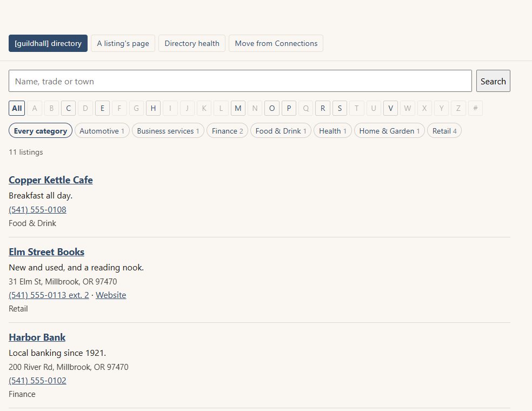Open the Elm Street Books listing
Screen dimensions: 532x411
coord(46,252)
